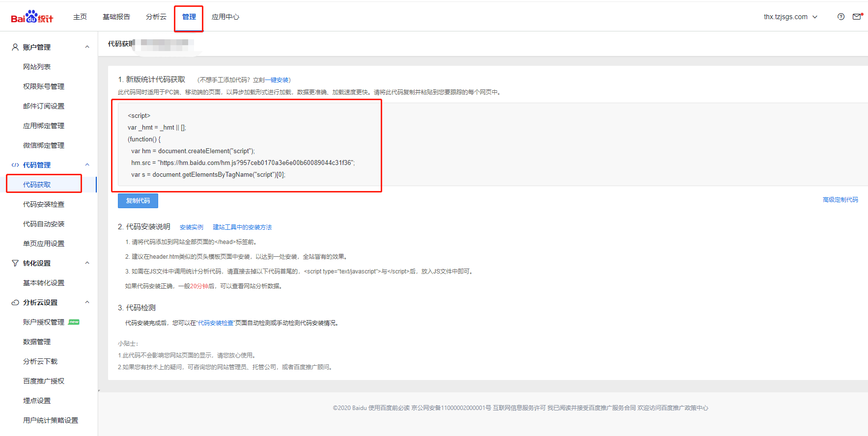Select the 管理 tab
This screenshot has width=868, height=436.
pos(189,17)
